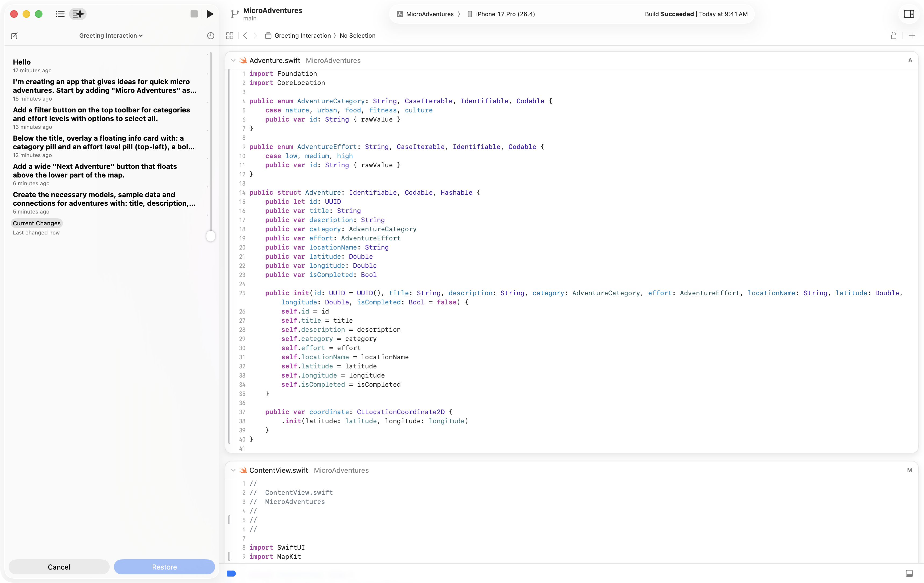The height and width of the screenshot is (583, 924).
Task: Click the 'import CoreLocation' code line
Action: tap(287, 83)
